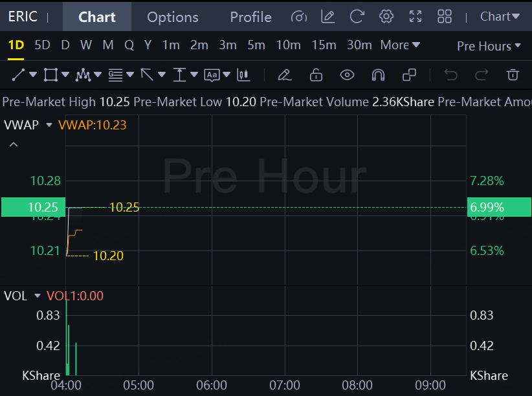Select the 5D timeframe
532x396 pixels.
pos(42,45)
